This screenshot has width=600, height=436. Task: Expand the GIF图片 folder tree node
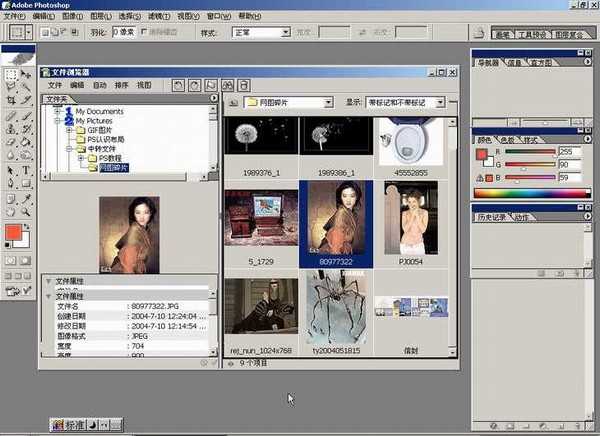click(69, 130)
